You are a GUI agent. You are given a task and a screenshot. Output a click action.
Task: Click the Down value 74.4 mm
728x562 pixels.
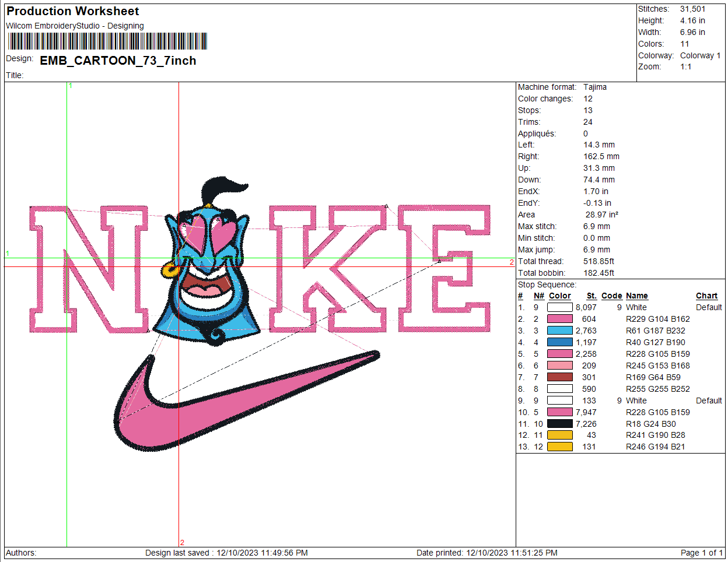(x=599, y=180)
